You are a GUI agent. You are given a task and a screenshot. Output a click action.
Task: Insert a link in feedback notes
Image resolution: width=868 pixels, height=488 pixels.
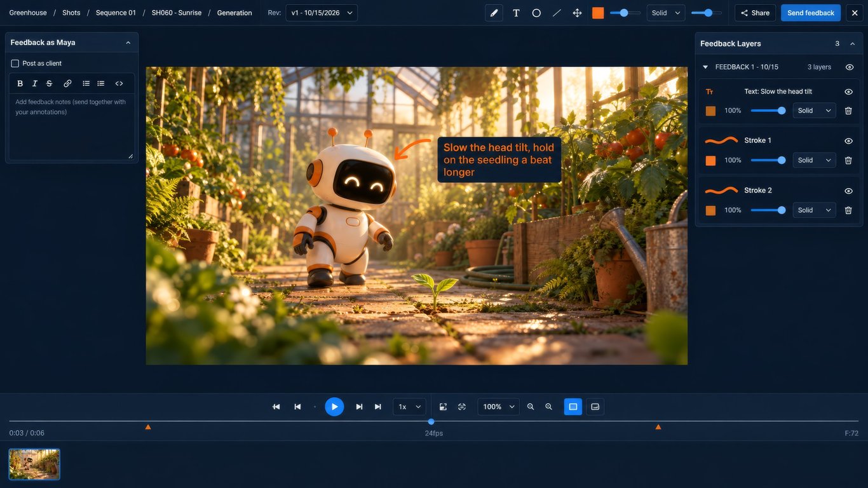(x=67, y=83)
